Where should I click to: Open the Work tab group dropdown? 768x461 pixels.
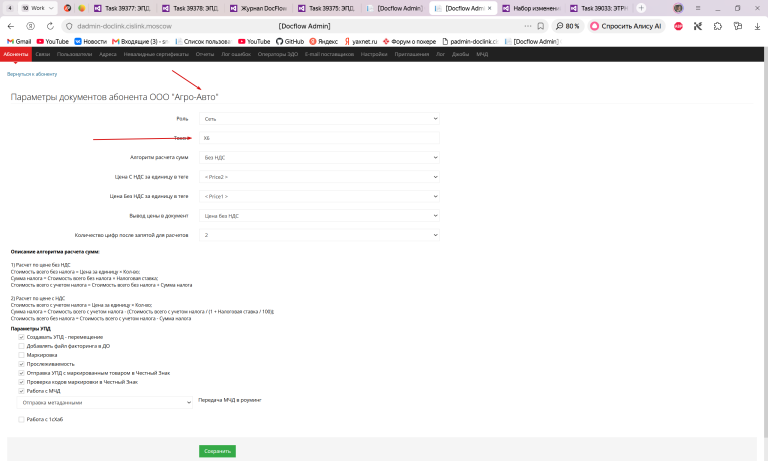(38, 8)
